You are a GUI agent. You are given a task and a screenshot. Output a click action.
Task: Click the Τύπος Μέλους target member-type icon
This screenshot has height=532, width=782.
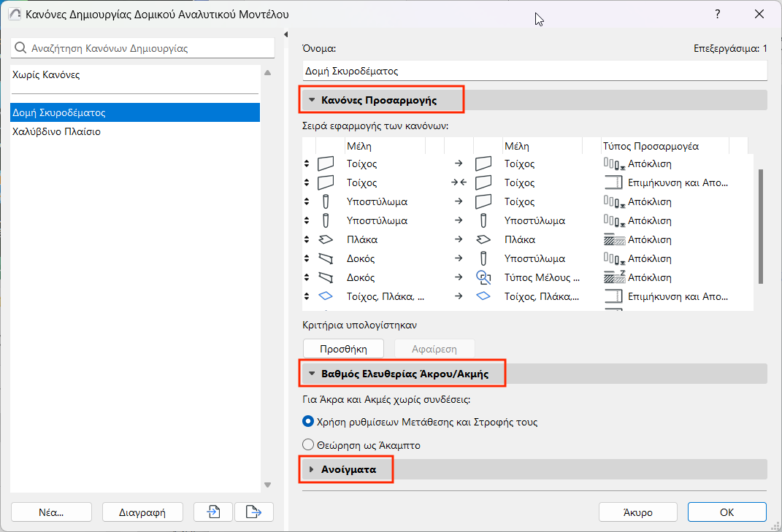click(x=483, y=277)
